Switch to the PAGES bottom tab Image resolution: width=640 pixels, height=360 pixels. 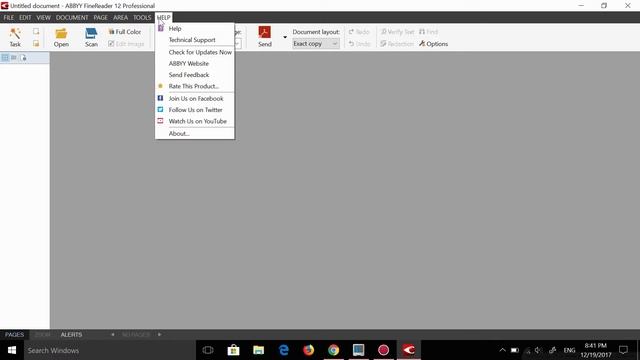click(x=14, y=334)
